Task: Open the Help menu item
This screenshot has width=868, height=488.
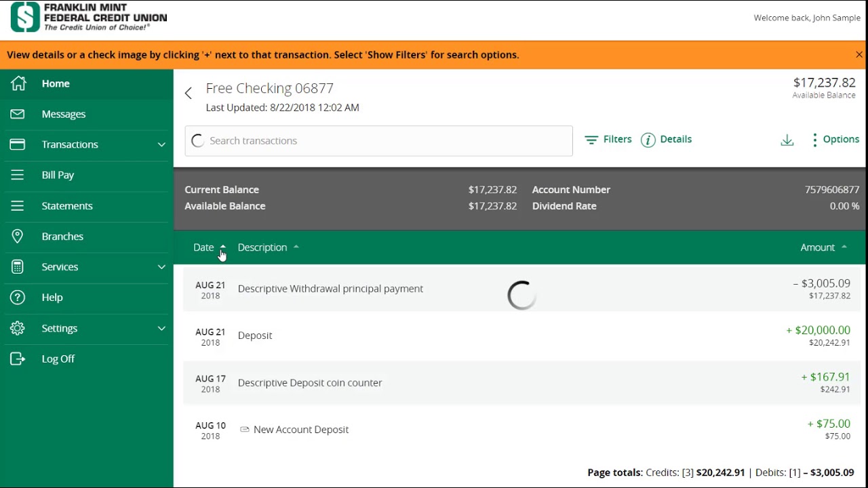Action: click(x=87, y=298)
